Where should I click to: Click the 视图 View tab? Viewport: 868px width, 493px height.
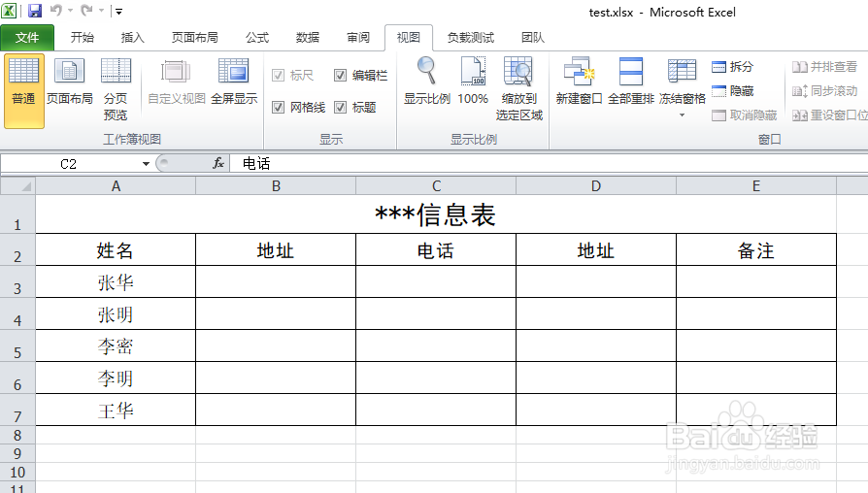(409, 38)
